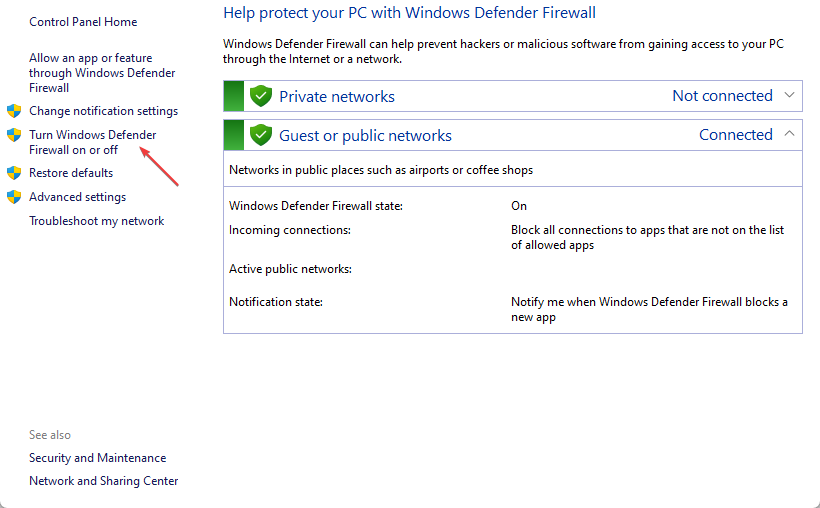
Task: Expand the Private networks section chevron
Action: point(789,96)
